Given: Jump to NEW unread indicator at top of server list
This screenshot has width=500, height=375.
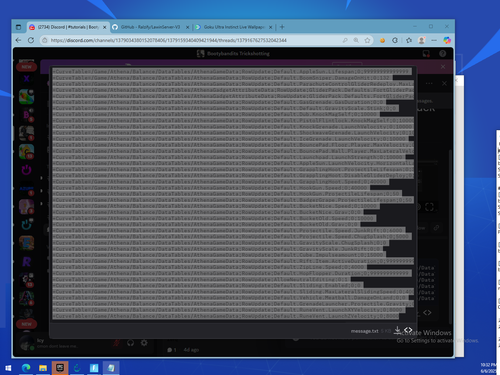Looking at the screenshot, I should pyautogui.click(x=27, y=67).
